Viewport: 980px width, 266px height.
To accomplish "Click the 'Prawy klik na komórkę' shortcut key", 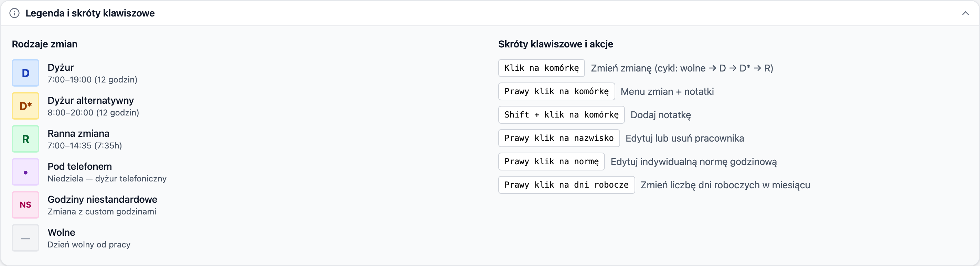I will pos(556,91).
